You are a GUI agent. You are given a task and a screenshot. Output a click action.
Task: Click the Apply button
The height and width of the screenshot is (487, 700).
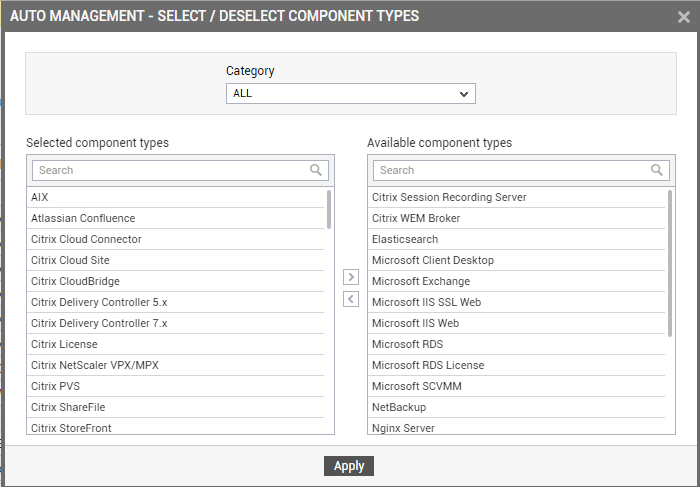(349, 466)
